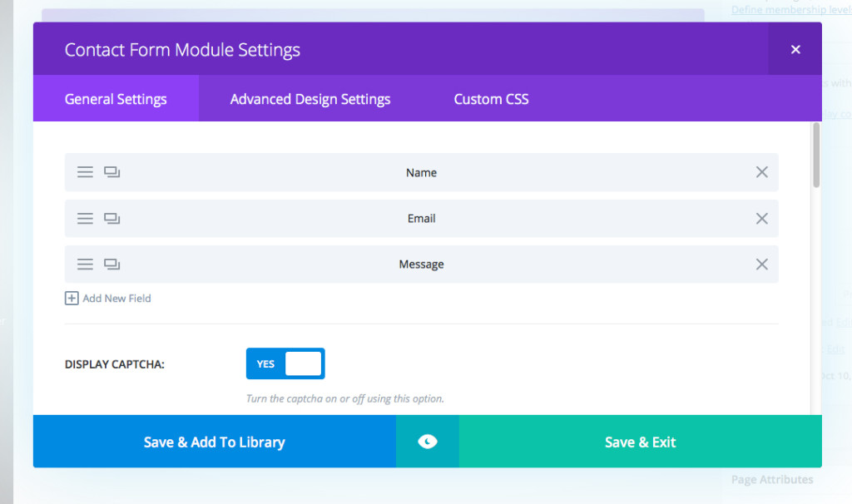The image size is (852, 504).
Task: Toggle the Display Captcha switch
Action: click(x=285, y=363)
